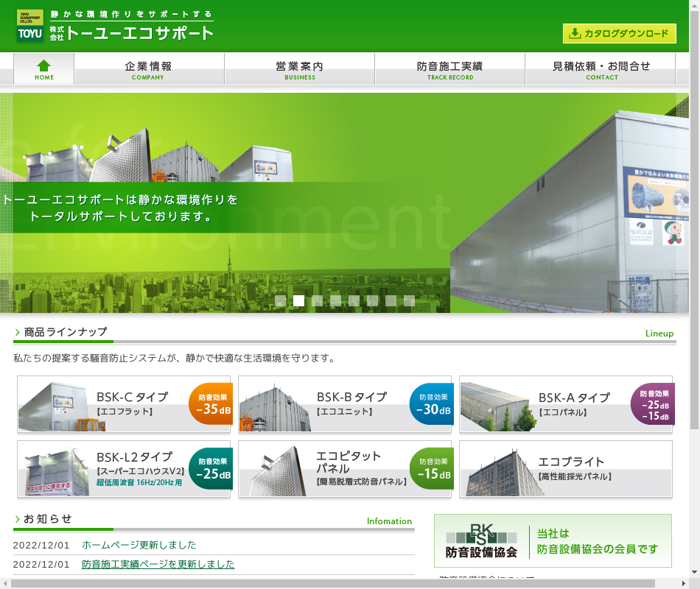Click the カタログダウンロード button
Viewport: 700px width, 589px height.
pyautogui.click(x=619, y=34)
